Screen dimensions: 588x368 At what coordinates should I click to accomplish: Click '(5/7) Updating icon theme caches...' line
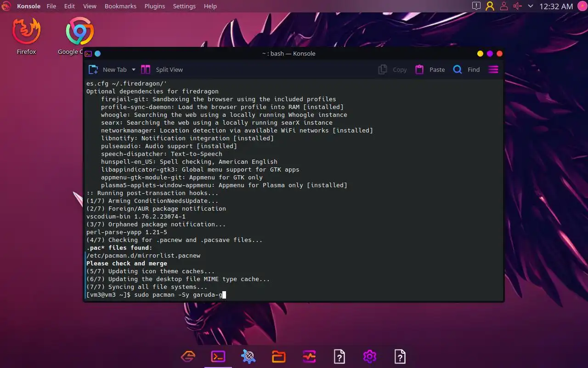click(x=151, y=271)
